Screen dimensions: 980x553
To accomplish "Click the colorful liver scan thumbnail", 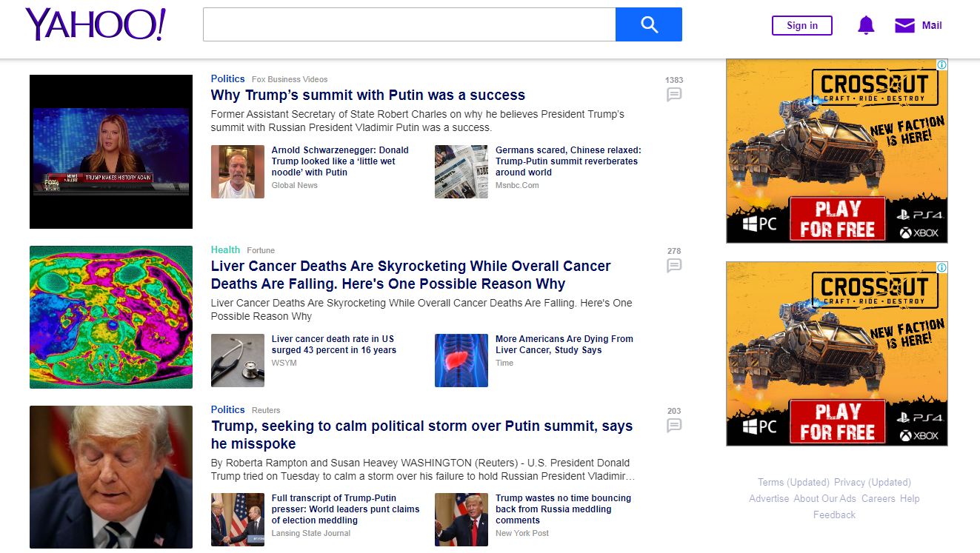I will tap(111, 317).
